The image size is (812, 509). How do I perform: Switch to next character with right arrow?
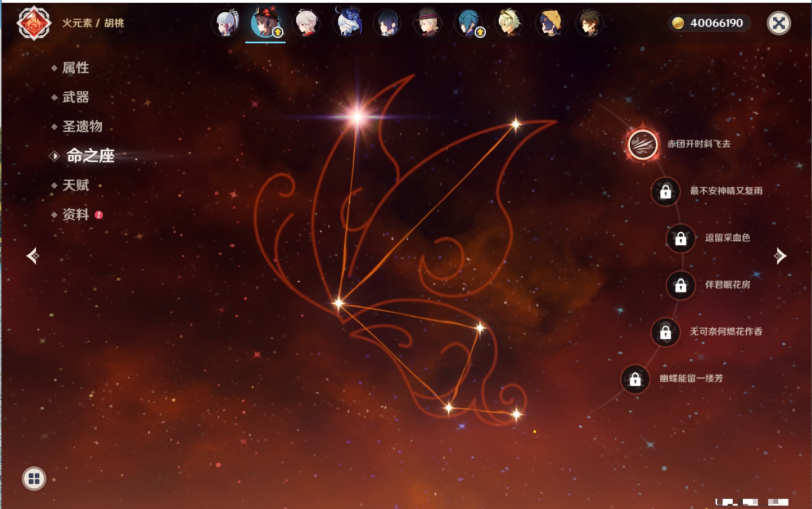[780, 256]
